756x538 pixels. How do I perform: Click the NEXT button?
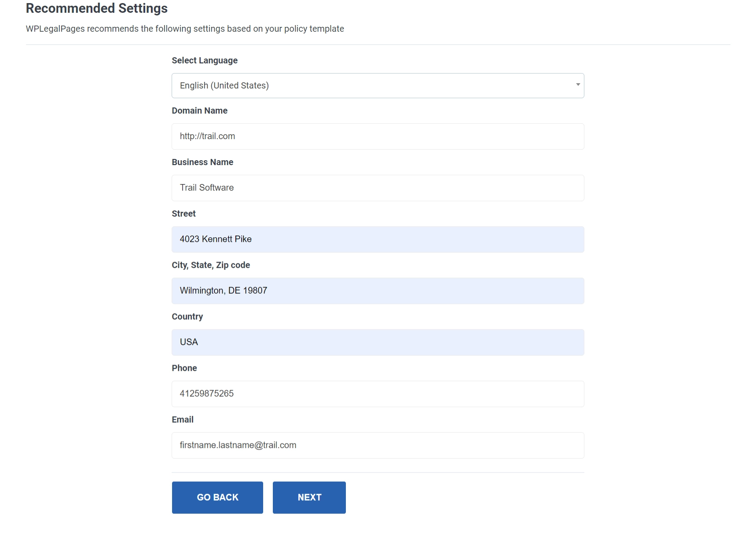309,497
